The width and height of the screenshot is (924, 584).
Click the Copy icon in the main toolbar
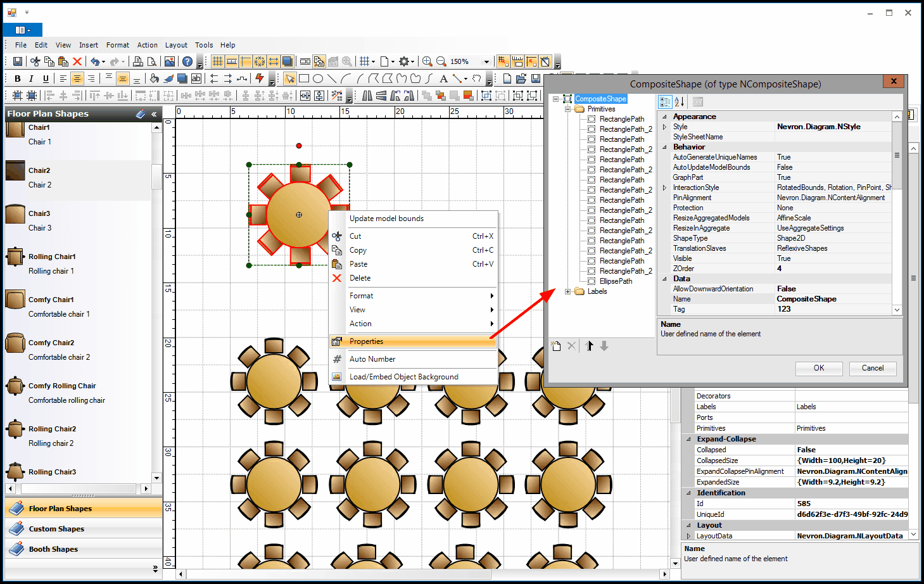tap(49, 61)
